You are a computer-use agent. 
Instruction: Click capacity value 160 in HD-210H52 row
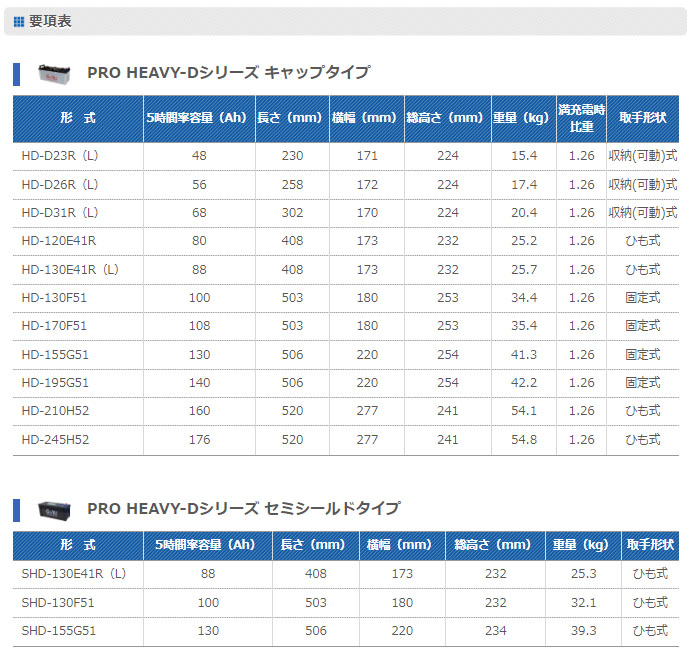click(x=199, y=411)
